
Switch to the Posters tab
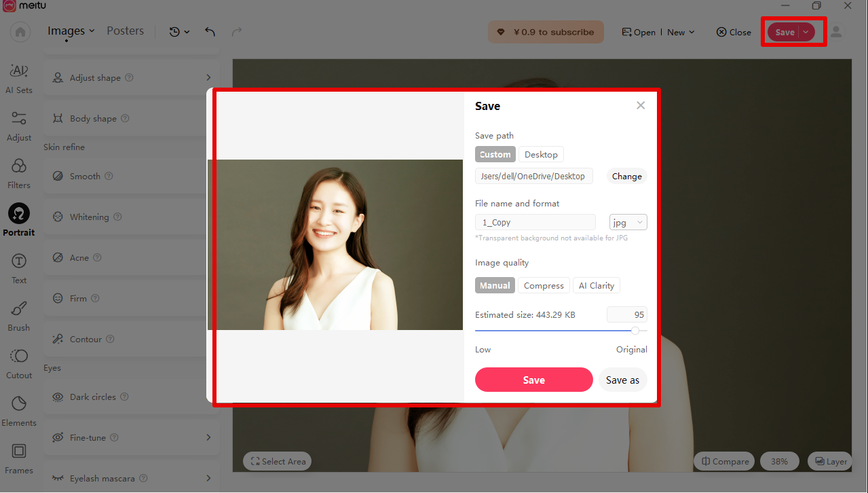coord(125,31)
